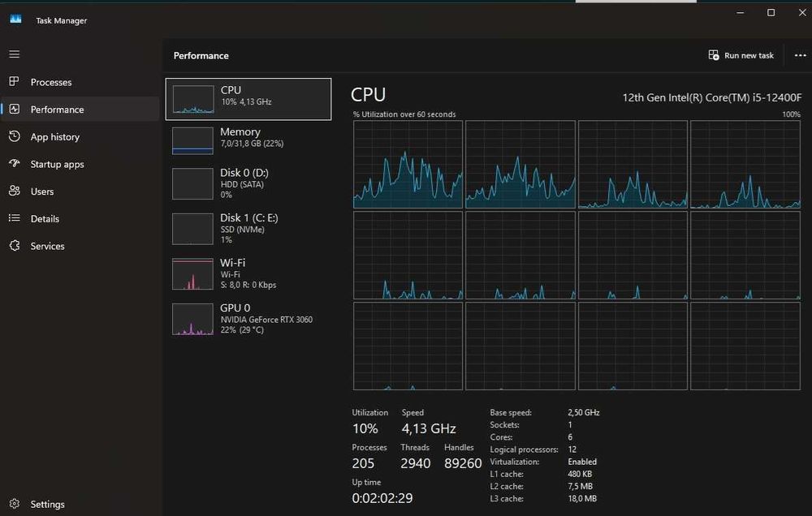Click the first graph in bottom row
This screenshot has height=516, width=812.
[408, 346]
